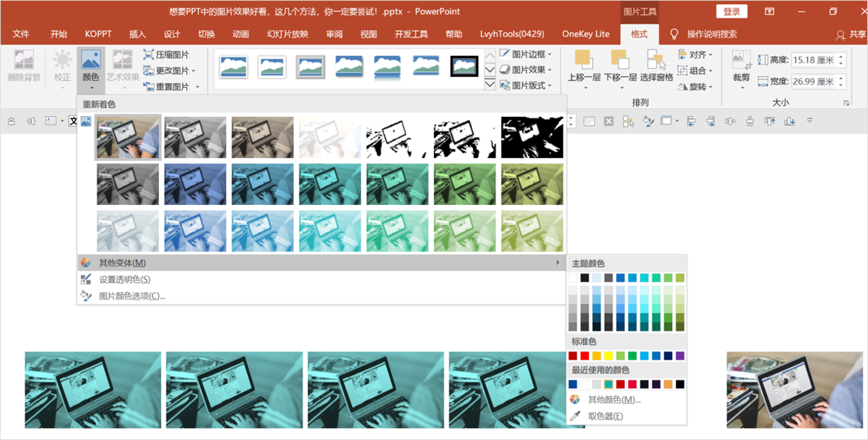
Task: Apply the black thick-frame picture style
Action: tap(463, 66)
